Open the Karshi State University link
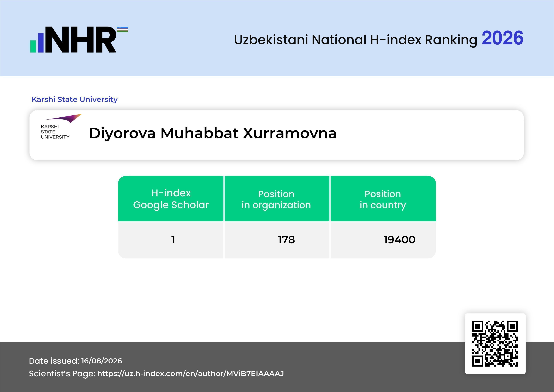This screenshot has width=554, height=392. (75, 99)
